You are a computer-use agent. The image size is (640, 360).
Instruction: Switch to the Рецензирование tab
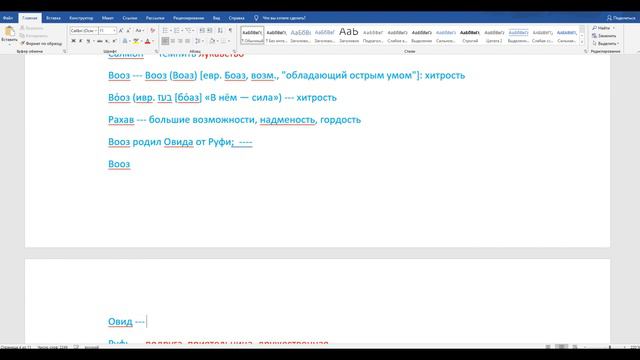[188, 18]
